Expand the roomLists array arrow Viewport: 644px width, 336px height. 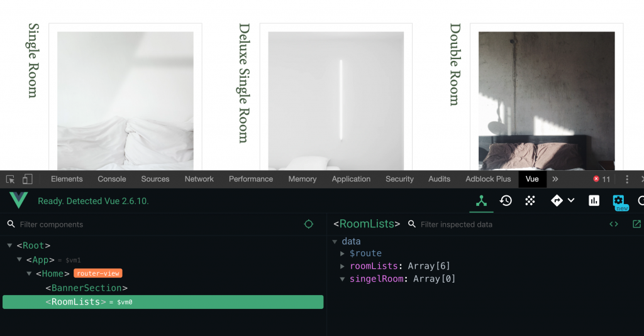pyautogui.click(x=342, y=266)
